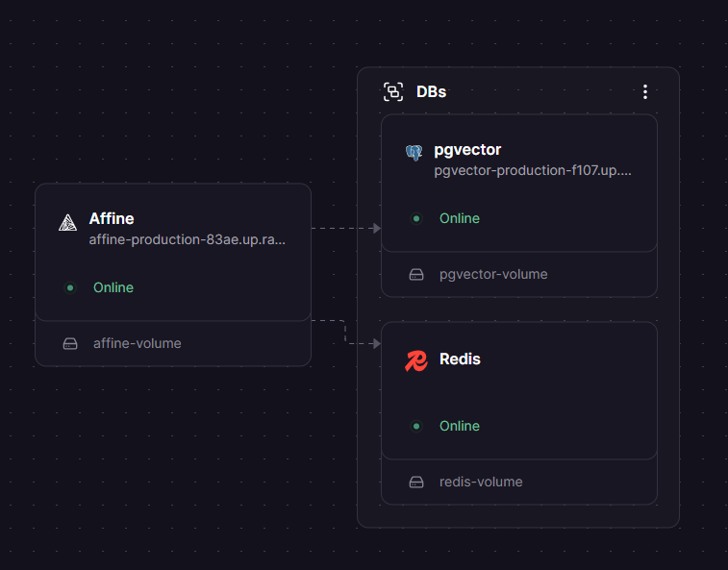Viewport: 728px width, 570px height.
Task: Open the affine-volume entry
Action: point(173,343)
